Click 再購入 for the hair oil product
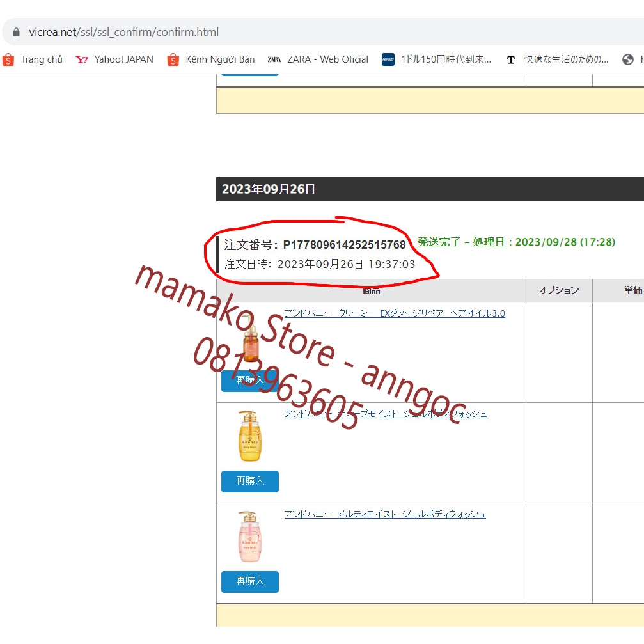 click(x=250, y=381)
